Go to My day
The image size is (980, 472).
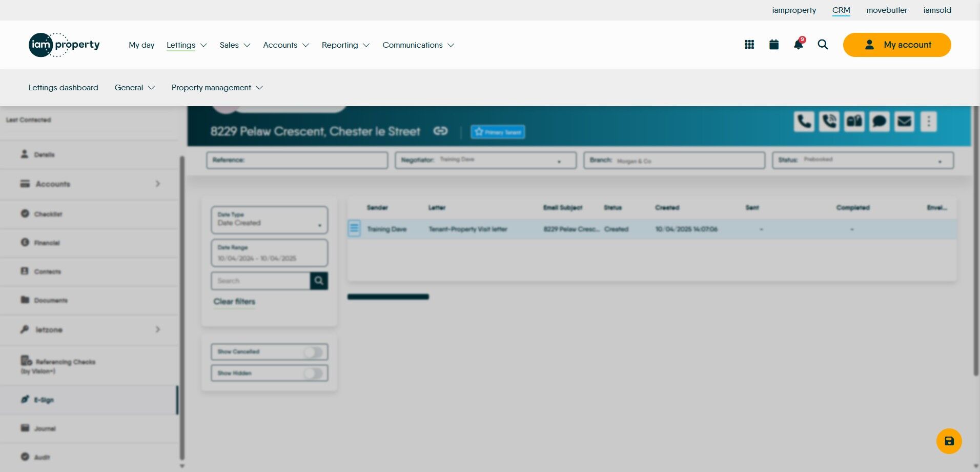pos(141,45)
